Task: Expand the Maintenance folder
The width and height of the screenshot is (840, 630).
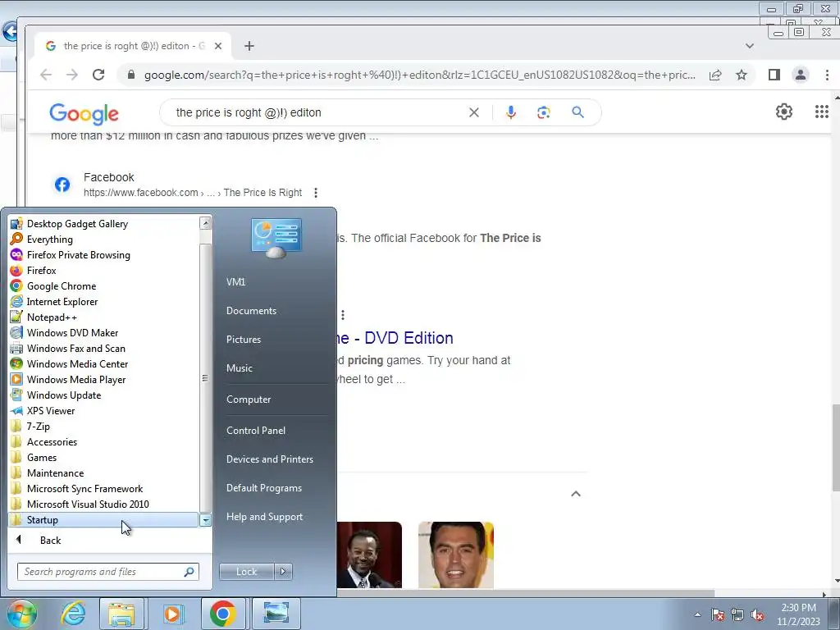Action: point(104,473)
